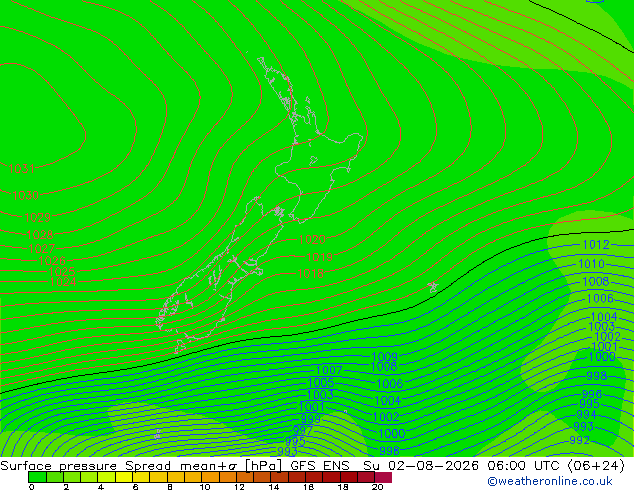Viewport: 634px width, 490px height.
Task: Select the 1030 isobar label
Action: [x=25, y=195]
